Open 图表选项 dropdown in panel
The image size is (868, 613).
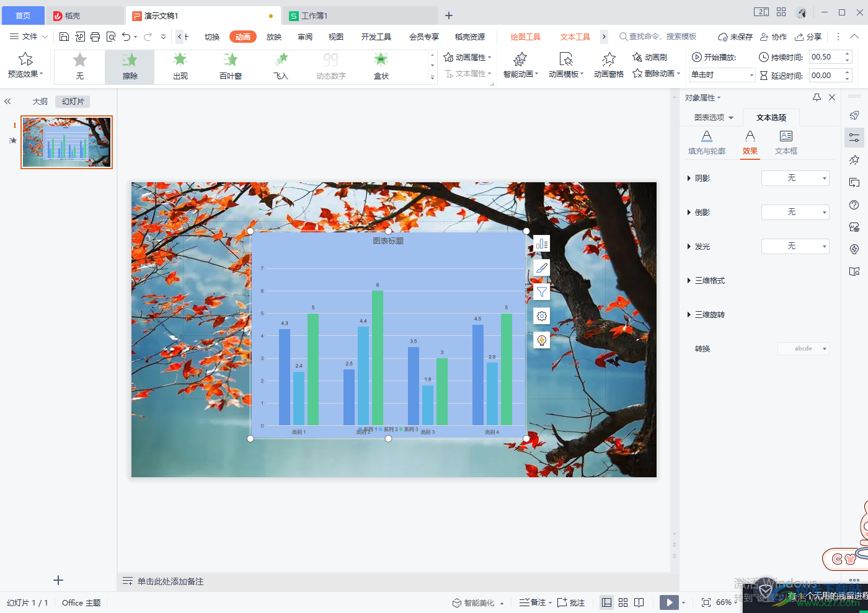pos(714,117)
